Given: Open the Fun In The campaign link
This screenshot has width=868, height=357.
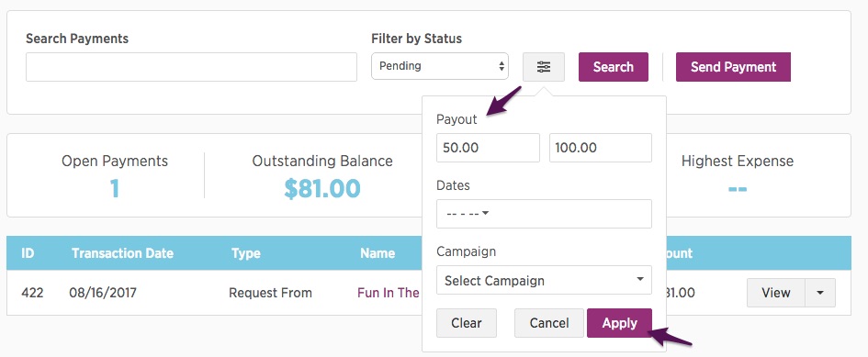Looking at the screenshot, I should click(x=389, y=293).
